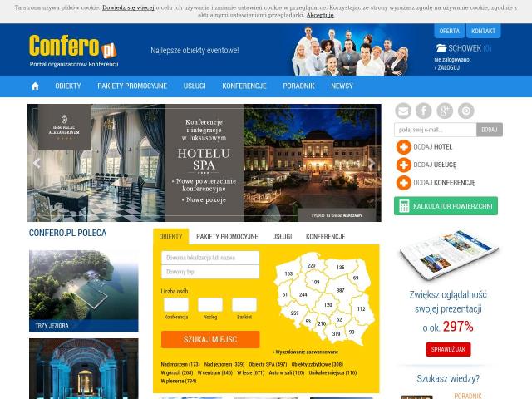Select map region with 319 objects
The width and height of the screenshot is (532, 399).
pos(336,334)
